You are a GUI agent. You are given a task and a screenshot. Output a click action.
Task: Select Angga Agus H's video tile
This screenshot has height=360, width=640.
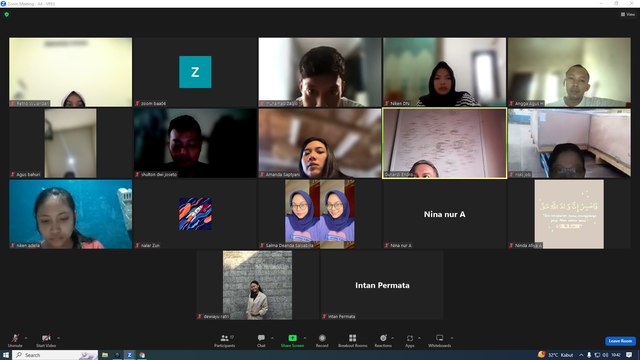click(569, 72)
